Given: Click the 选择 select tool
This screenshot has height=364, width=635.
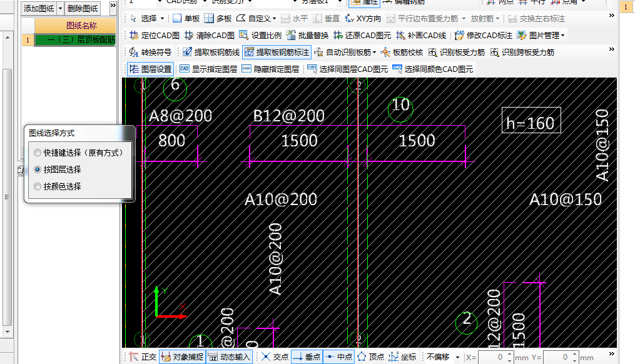Looking at the screenshot, I should pos(145,19).
